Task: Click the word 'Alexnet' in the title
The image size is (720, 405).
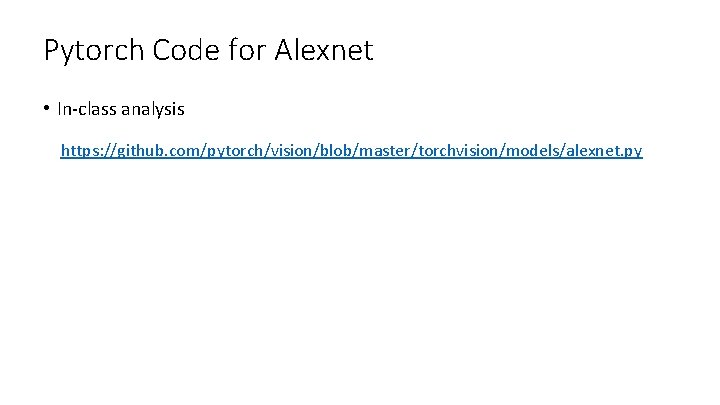Action: [x=324, y=50]
